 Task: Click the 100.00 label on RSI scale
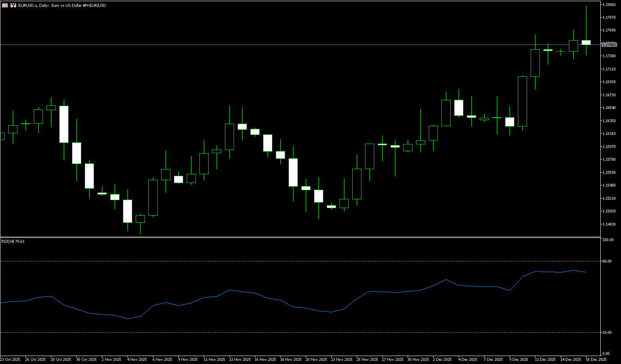tap(608, 240)
